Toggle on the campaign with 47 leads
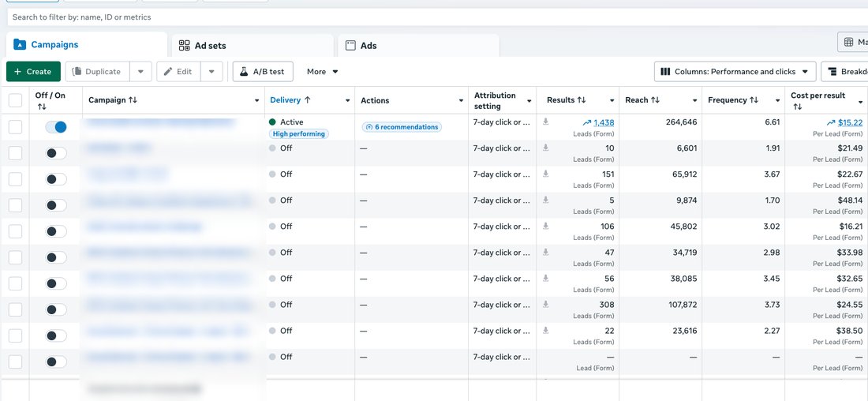The height and width of the screenshot is (401, 868). [x=56, y=257]
